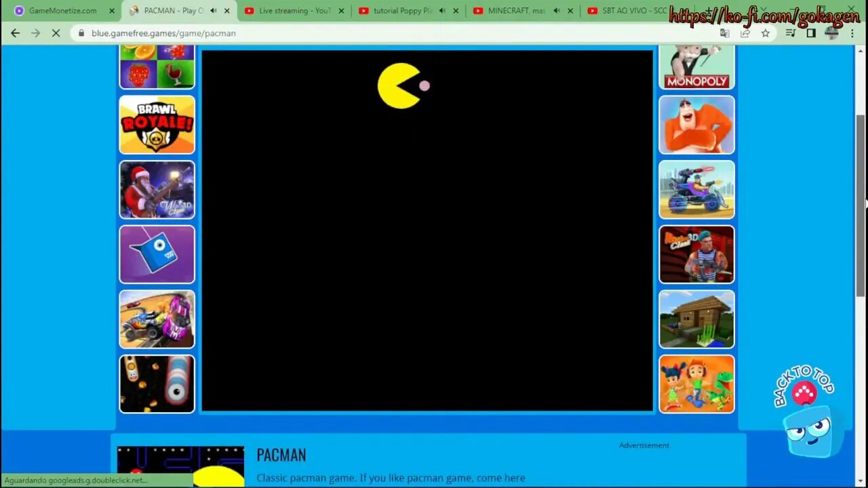Image resolution: width=868 pixels, height=488 pixels.
Task: Click the address bar lock icon
Action: 81,33
